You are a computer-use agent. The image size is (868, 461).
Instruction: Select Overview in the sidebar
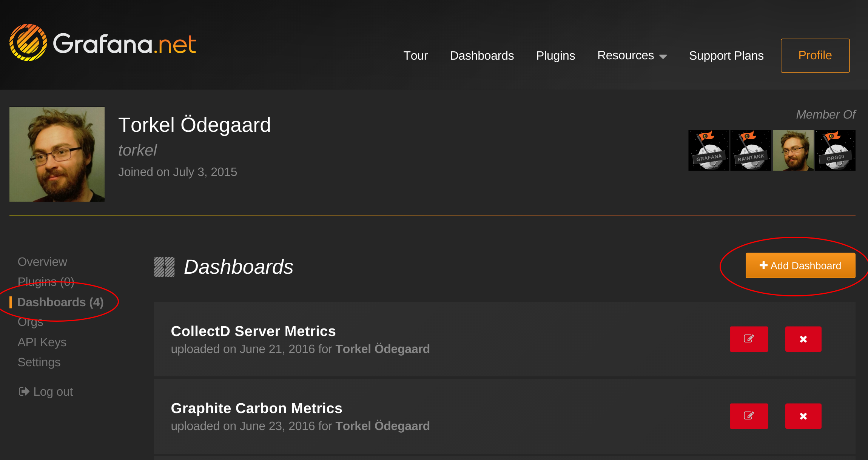42,262
